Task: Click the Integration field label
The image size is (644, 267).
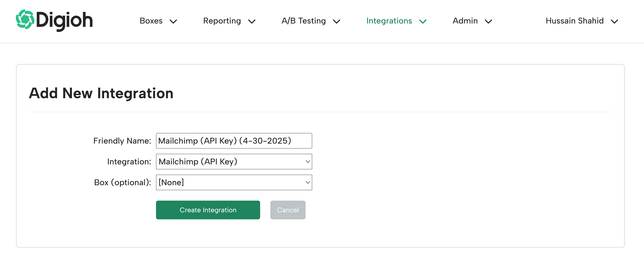Action: 129,162
